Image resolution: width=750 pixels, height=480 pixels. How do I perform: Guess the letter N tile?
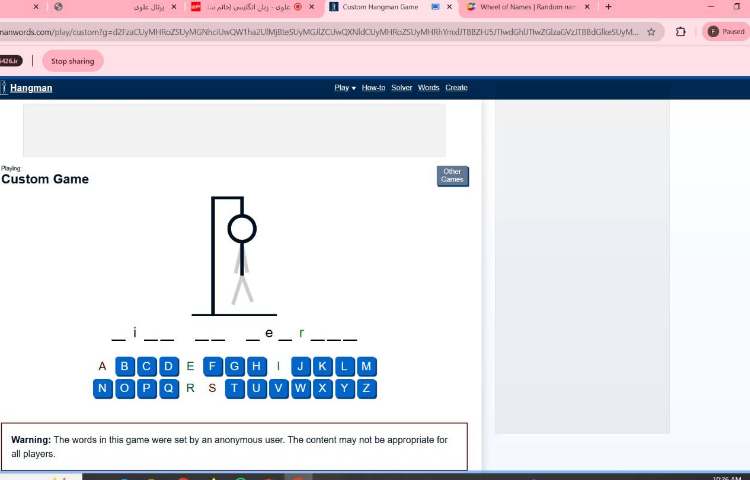pos(103,388)
